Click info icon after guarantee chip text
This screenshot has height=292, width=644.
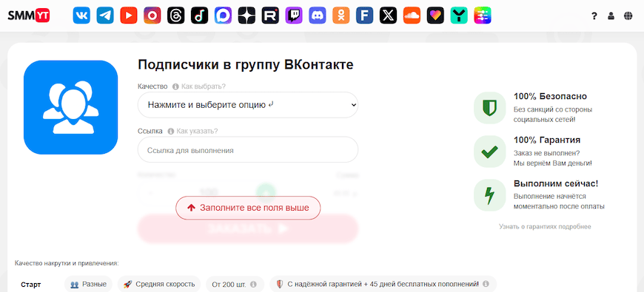[x=486, y=284]
